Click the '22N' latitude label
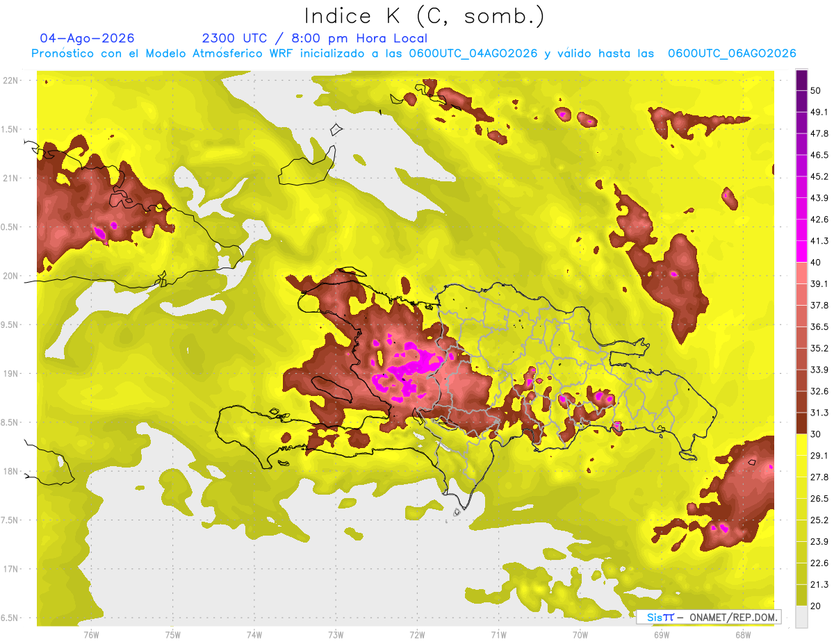Viewport: 834px width, 644px height. click(x=11, y=80)
